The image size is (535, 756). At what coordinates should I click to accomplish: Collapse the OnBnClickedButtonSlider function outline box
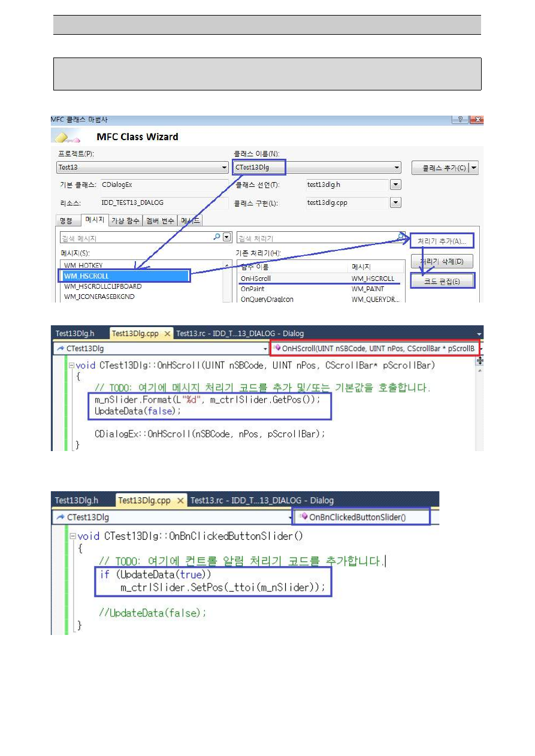coord(73,536)
